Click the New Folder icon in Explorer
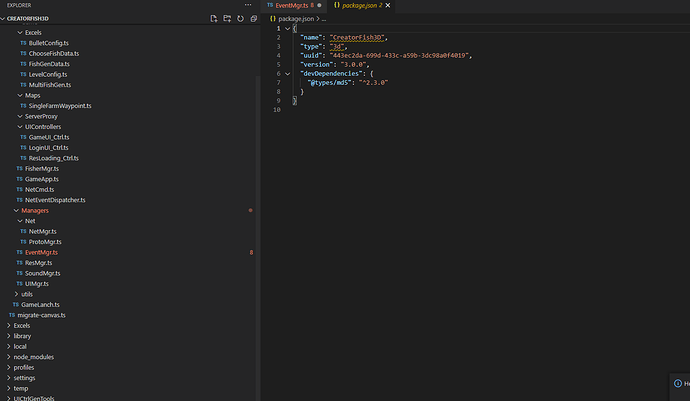This screenshot has width=690, height=401. 227,18
